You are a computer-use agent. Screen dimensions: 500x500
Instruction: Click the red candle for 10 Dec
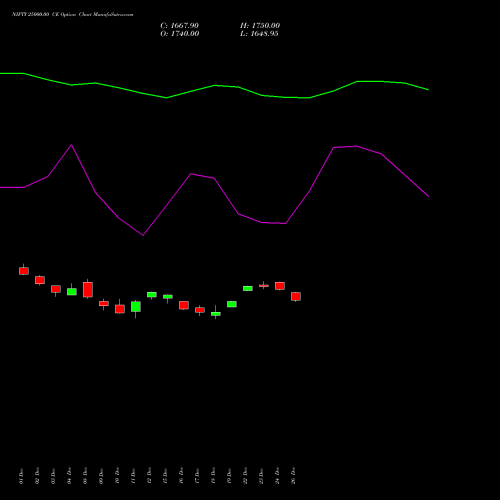click(x=120, y=309)
